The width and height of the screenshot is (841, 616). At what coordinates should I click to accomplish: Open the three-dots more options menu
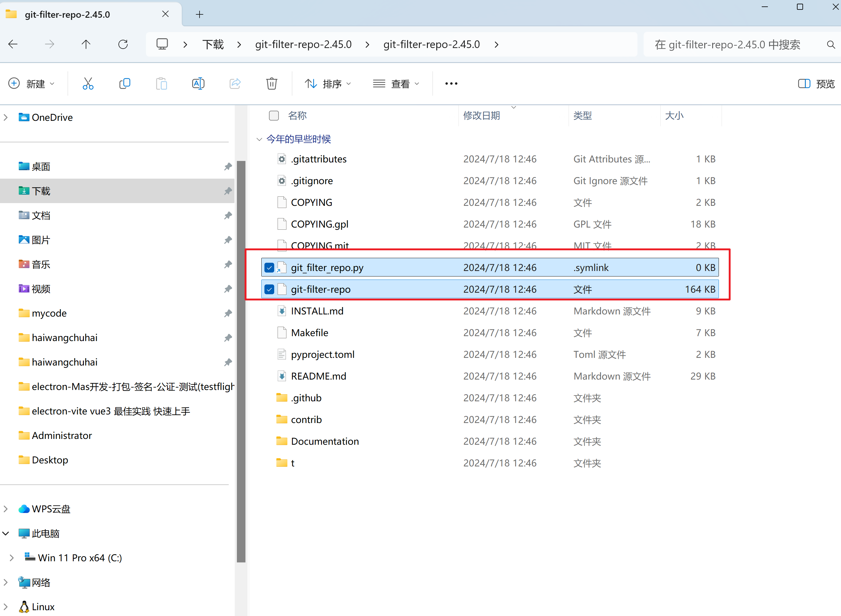point(451,83)
